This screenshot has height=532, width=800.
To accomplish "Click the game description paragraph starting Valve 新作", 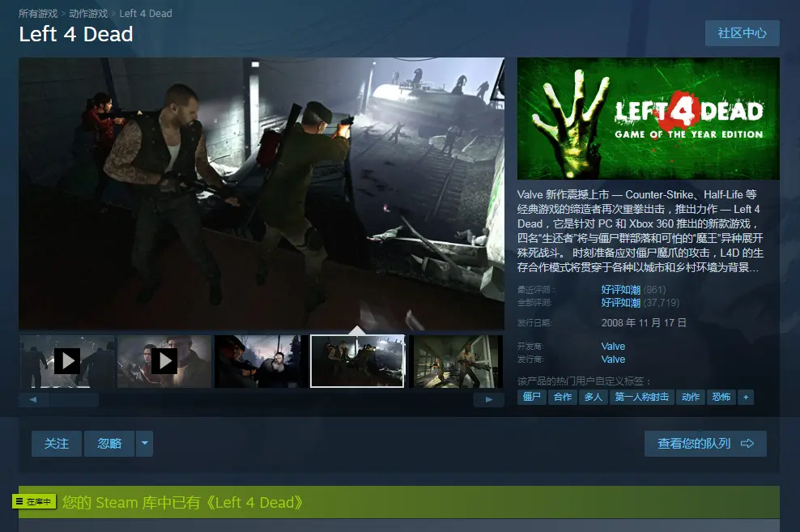I will [640, 231].
